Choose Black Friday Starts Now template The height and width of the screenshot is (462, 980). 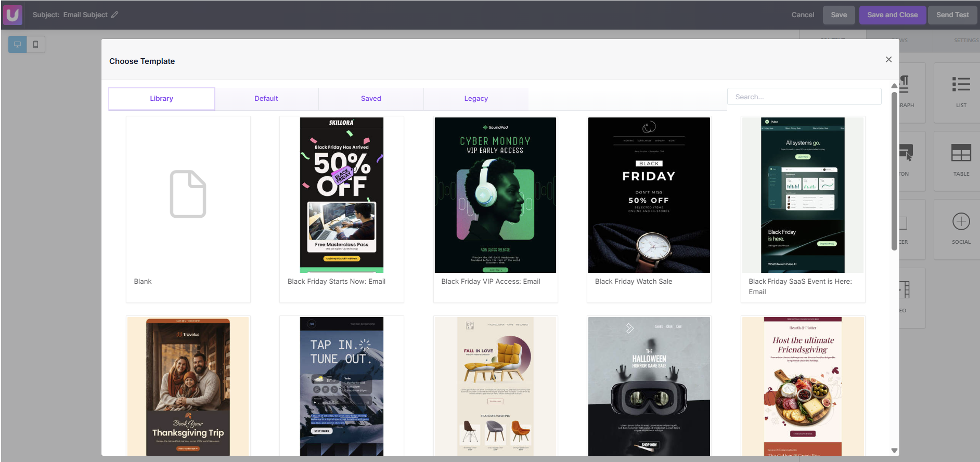point(342,209)
